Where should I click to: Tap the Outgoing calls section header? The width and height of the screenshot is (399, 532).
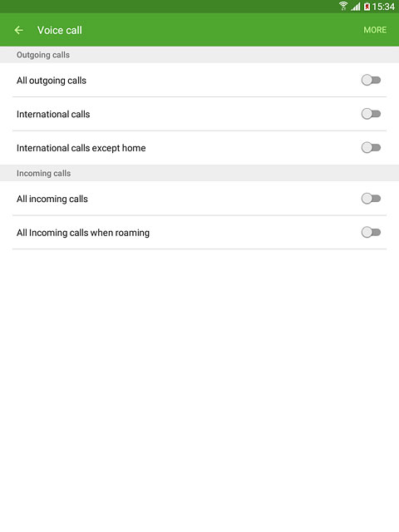point(43,55)
